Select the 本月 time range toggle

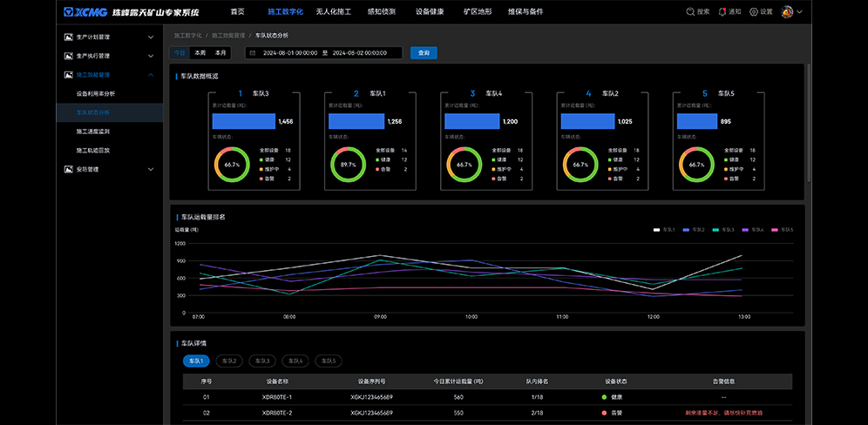click(x=220, y=53)
